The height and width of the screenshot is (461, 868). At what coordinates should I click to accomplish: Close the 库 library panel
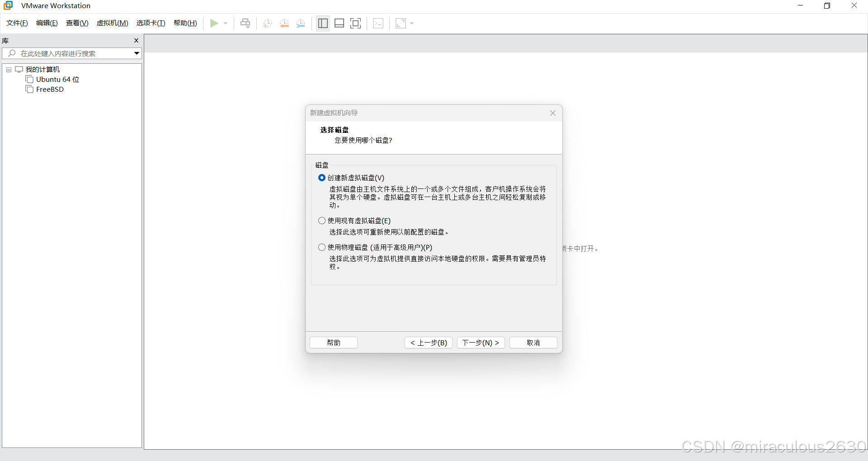136,41
